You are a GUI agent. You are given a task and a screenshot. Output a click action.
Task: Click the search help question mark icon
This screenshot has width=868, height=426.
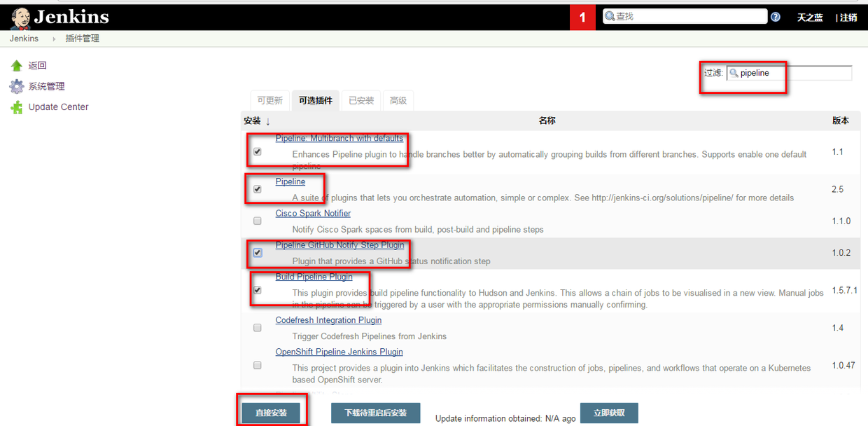776,17
